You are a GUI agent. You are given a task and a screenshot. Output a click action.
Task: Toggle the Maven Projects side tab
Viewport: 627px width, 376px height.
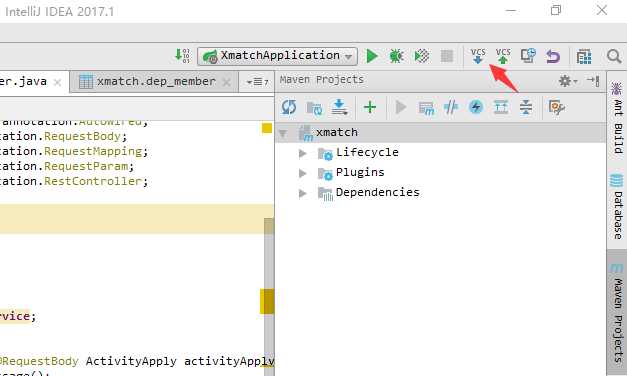(617, 312)
